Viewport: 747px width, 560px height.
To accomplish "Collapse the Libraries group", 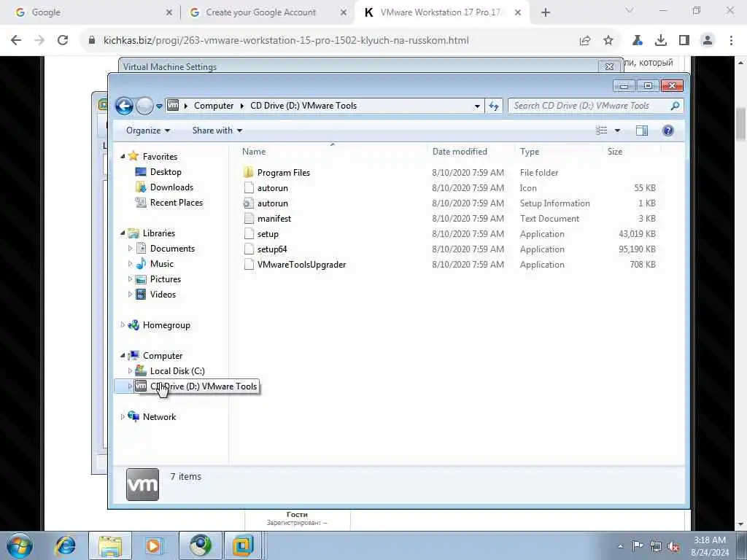I will [123, 233].
